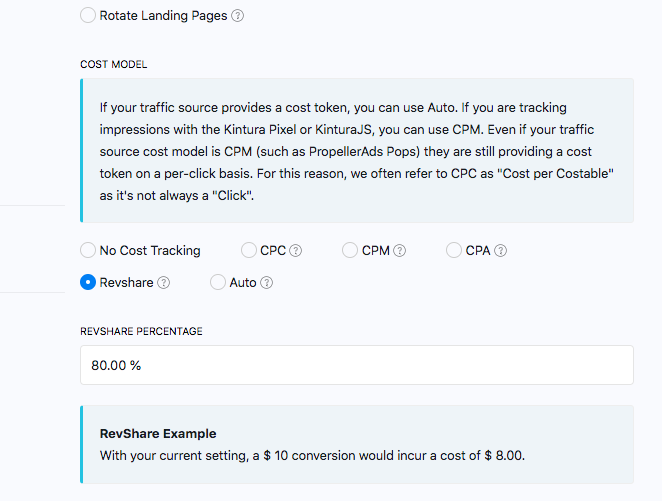The width and height of the screenshot is (662, 501).
Task: Click the cost token info note paragraph
Action: tap(355, 150)
